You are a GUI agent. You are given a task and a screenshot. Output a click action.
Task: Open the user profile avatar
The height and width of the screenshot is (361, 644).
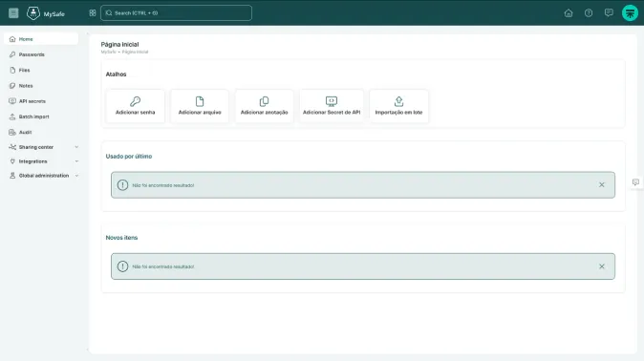pyautogui.click(x=630, y=13)
